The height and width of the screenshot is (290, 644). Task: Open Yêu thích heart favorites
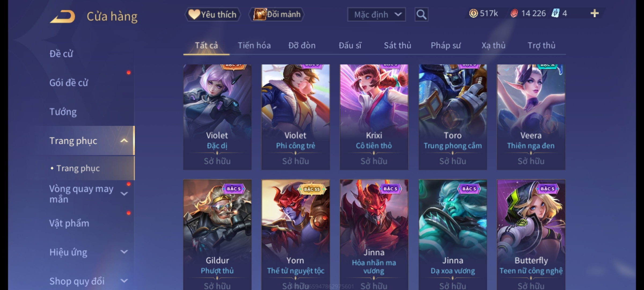213,15
